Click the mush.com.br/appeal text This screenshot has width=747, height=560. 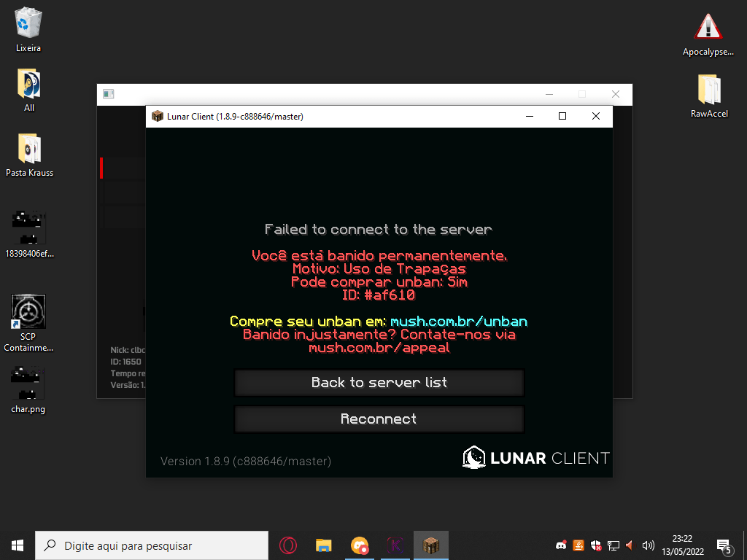click(379, 348)
